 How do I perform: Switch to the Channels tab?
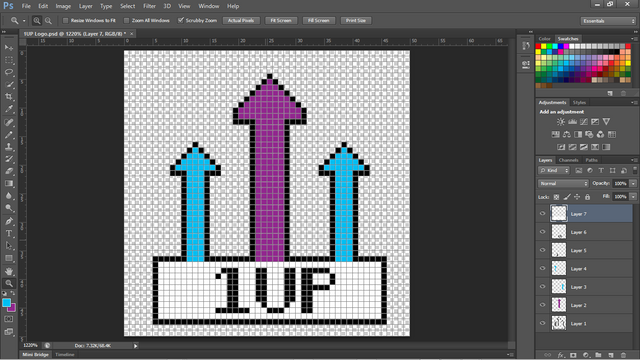click(x=568, y=160)
